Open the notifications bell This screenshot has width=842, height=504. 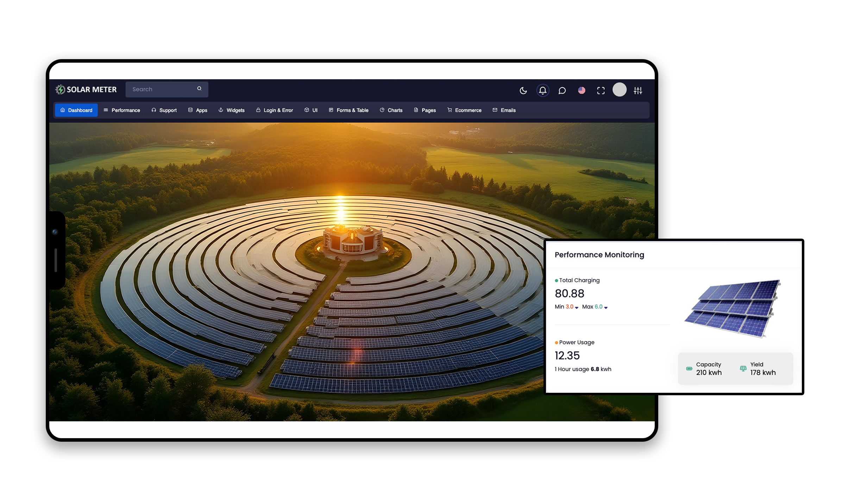(x=542, y=90)
